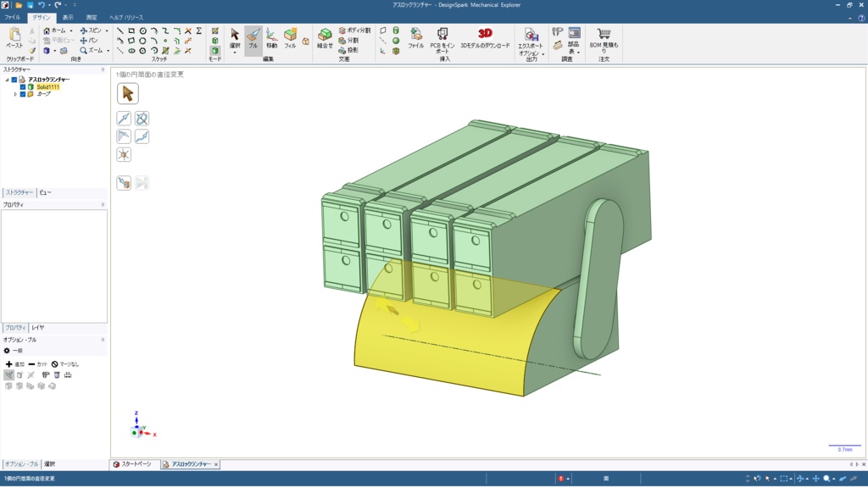Select the マージなし (No merge) option
Viewport: 868px width, 488px height.
65,364
